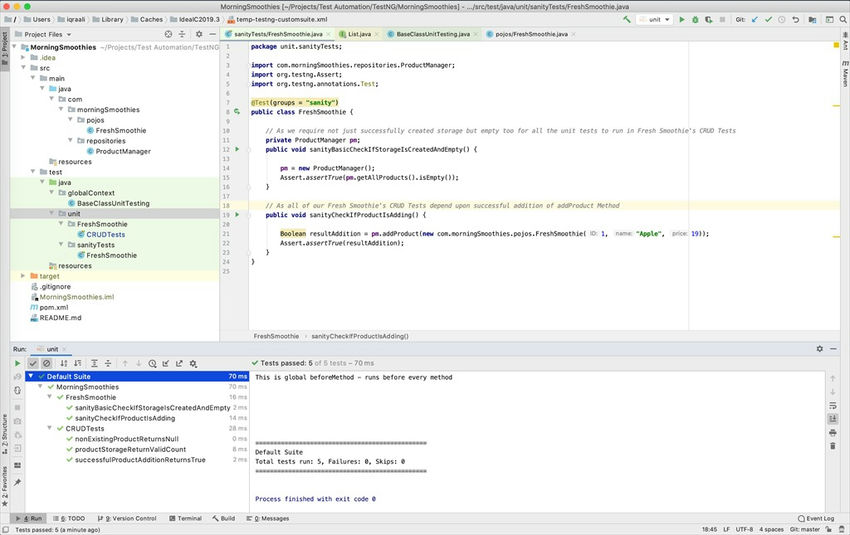Click the Git Commit checkmark icon

pos(767,19)
